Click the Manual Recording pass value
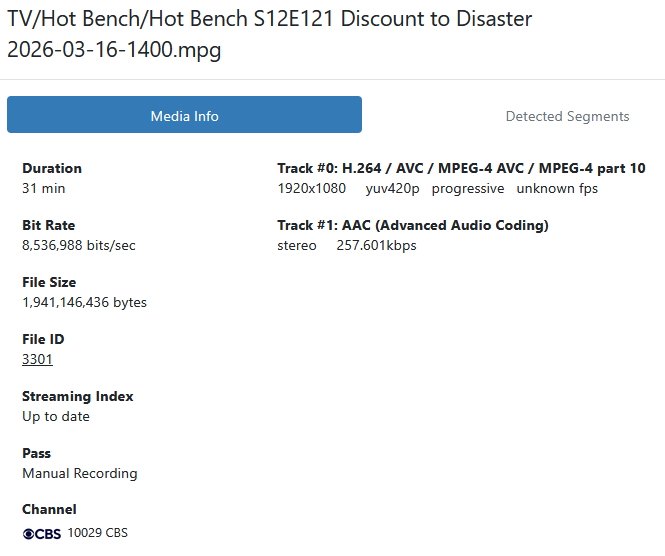The width and height of the screenshot is (665, 556). coord(80,473)
